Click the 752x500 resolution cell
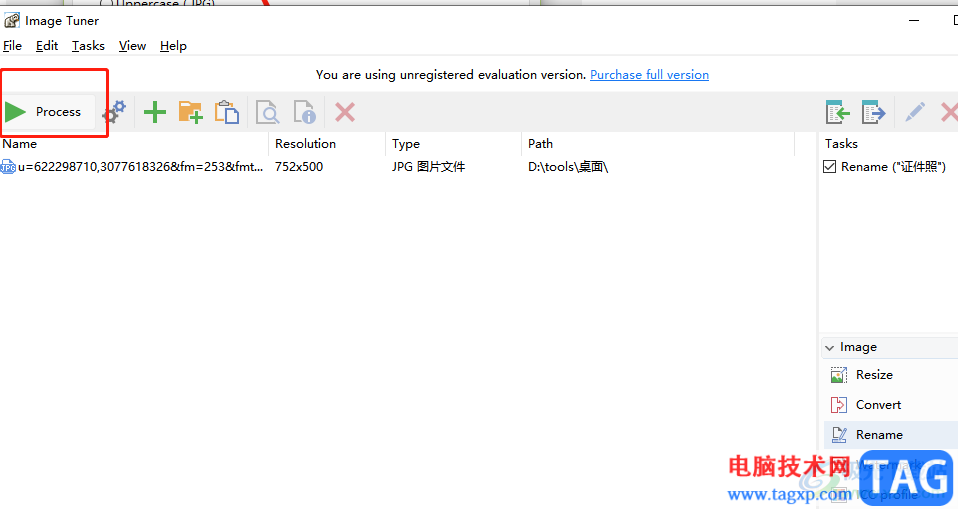 coord(299,167)
